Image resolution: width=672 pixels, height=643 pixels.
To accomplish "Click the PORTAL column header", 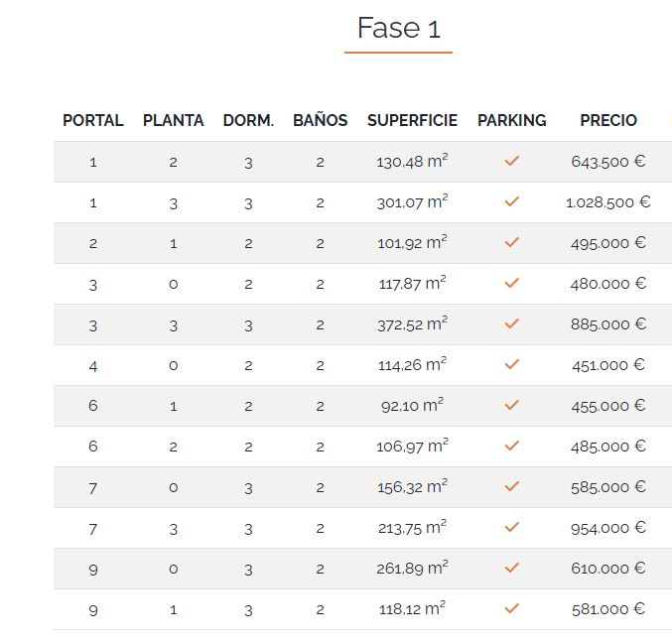I will 93,120.
